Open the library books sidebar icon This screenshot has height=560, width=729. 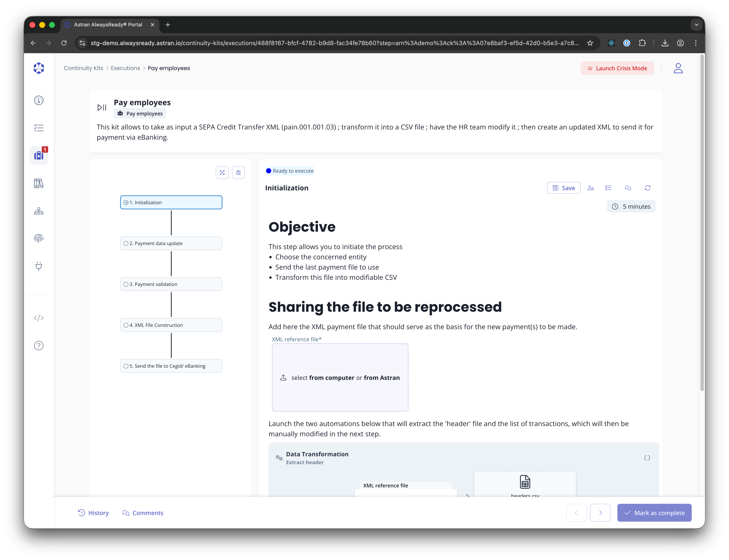(x=39, y=183)
